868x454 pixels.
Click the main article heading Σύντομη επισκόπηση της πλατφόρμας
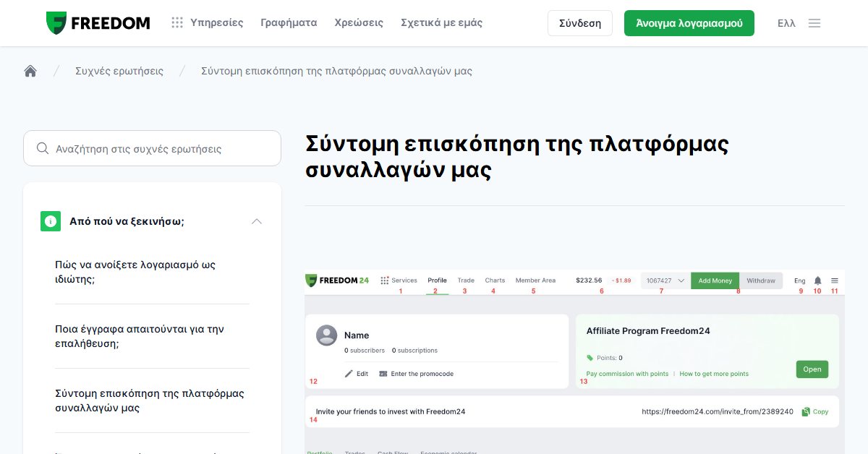(517, 156)
